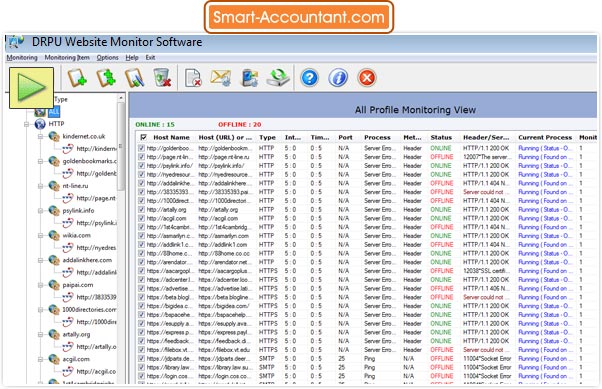Start monitoring with the green play button
Screen dimensions: 602x389
31,88
